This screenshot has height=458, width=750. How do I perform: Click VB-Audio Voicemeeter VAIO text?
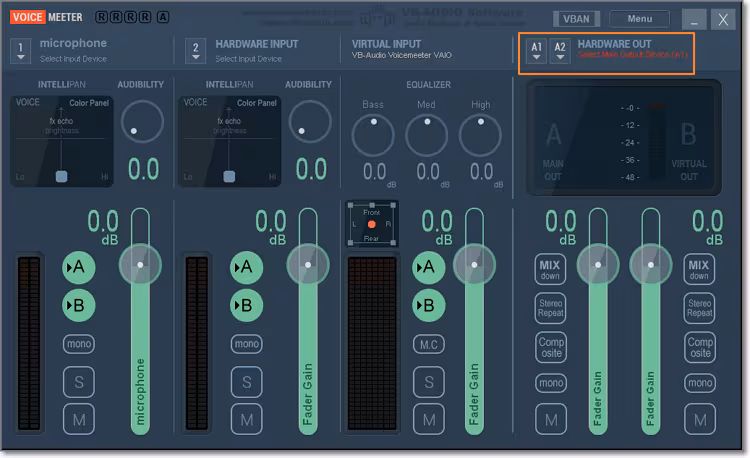click(x=402, y=55)
